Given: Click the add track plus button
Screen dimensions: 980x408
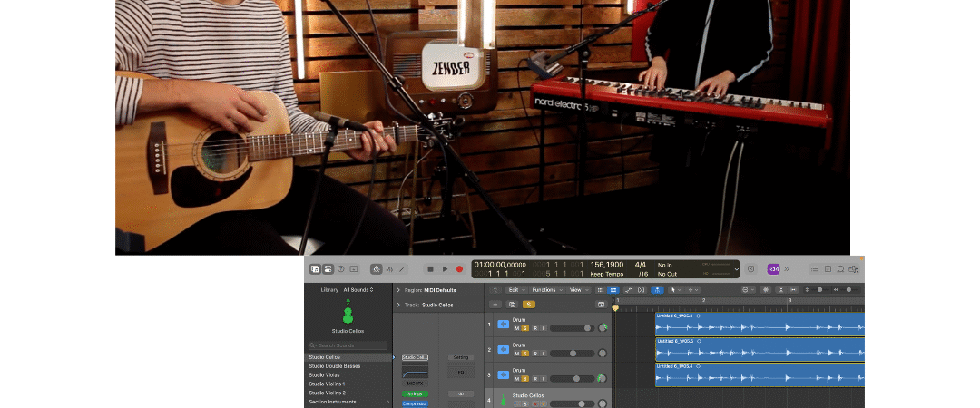Looking at the screenshot, I should pyautogui.click(x=495, y=305).
